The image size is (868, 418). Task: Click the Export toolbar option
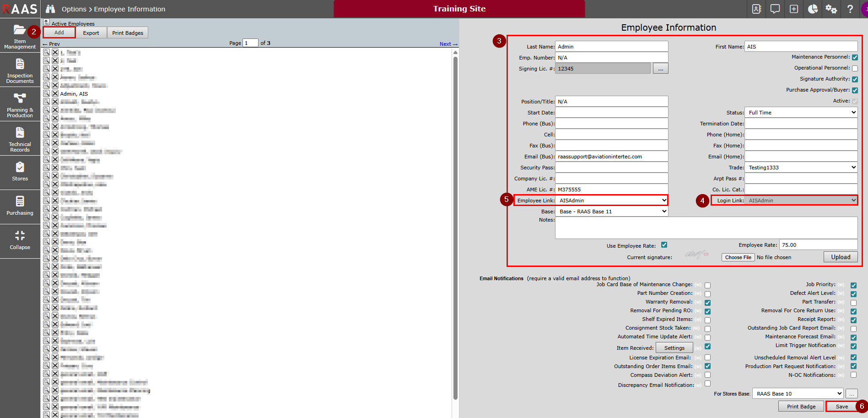[x=91, y=33]
